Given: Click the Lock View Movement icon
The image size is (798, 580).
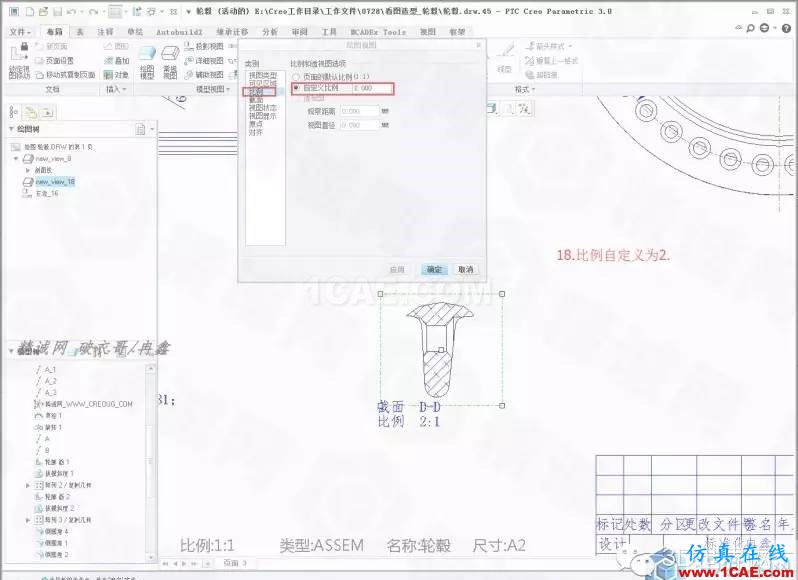Looking at the screenshot, I should coord(19,53).
